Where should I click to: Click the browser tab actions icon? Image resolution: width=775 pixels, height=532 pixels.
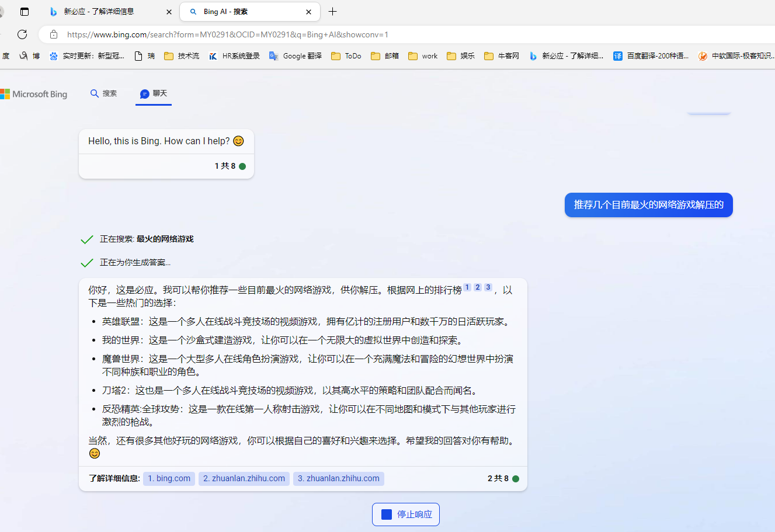[x=25, y=12]
